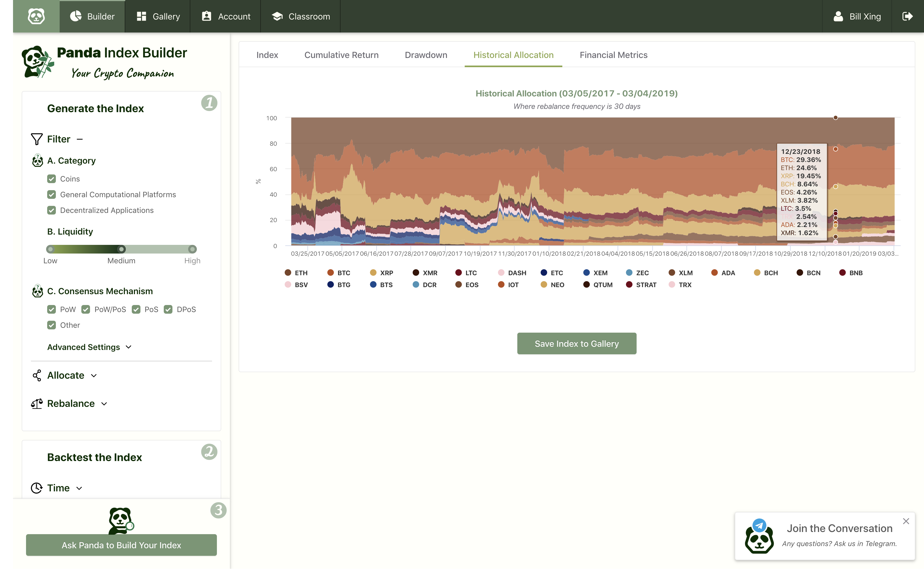This screenshot has width=924, height=584.
Task: Click the panda help icon beside Category
Action: click(37, 161)
